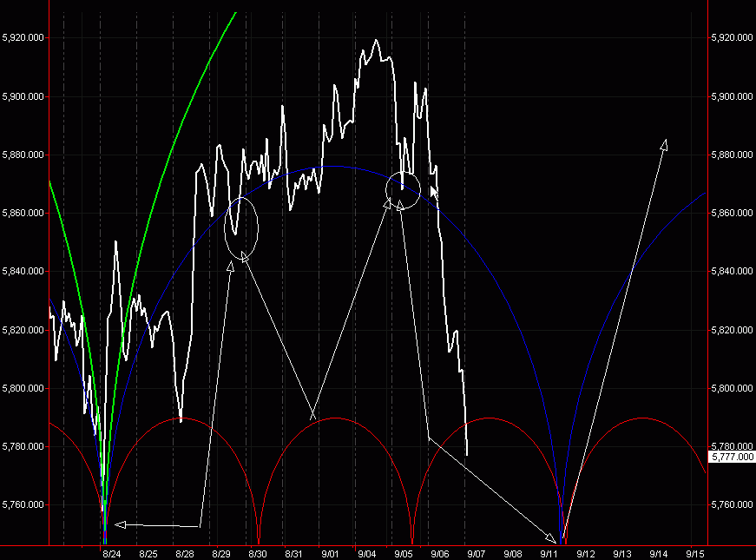Image resolution: width=756 pixels, height=560 pixels.
Task: Click 5,840.000 on the right price axis
Action: pos(732,271)
